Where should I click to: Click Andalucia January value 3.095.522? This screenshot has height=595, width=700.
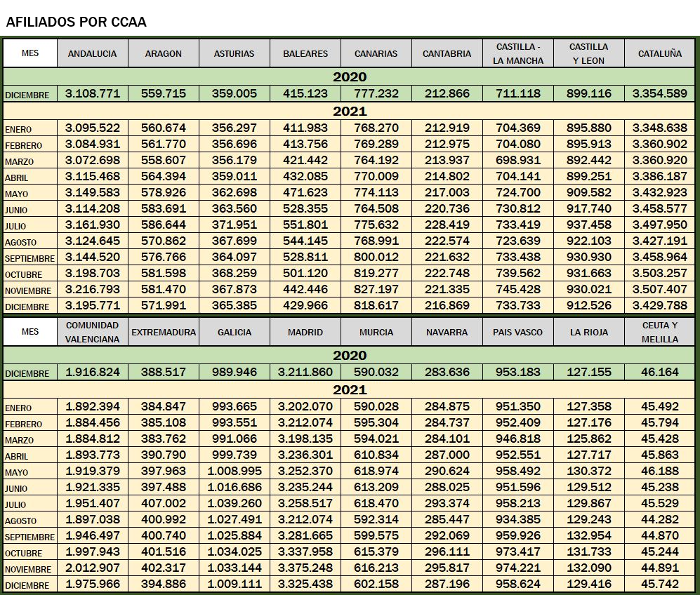(x=93, y=128)
